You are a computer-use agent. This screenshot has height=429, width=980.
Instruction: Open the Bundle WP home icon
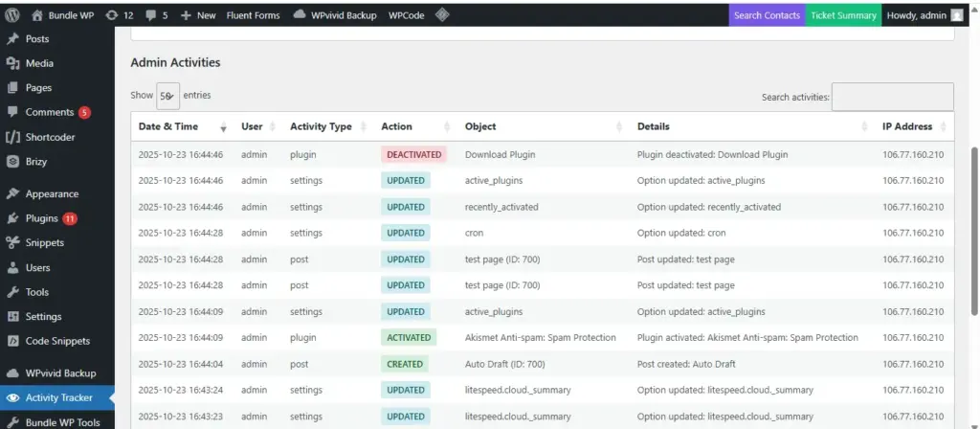coord(37,15)
